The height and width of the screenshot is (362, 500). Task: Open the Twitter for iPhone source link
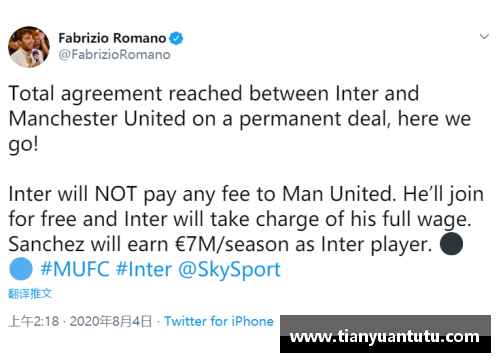(x=219, y=321)
